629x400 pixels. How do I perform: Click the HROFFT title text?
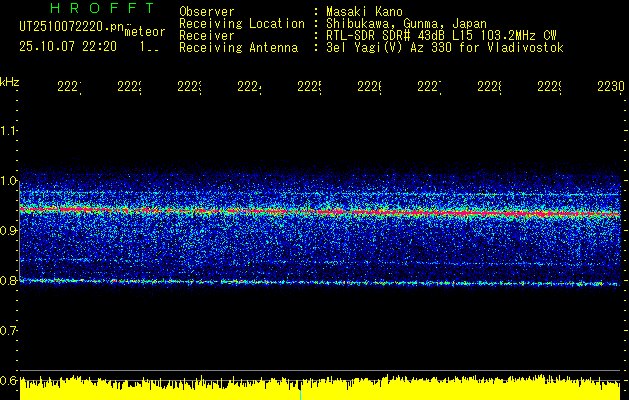click(102, 8)
